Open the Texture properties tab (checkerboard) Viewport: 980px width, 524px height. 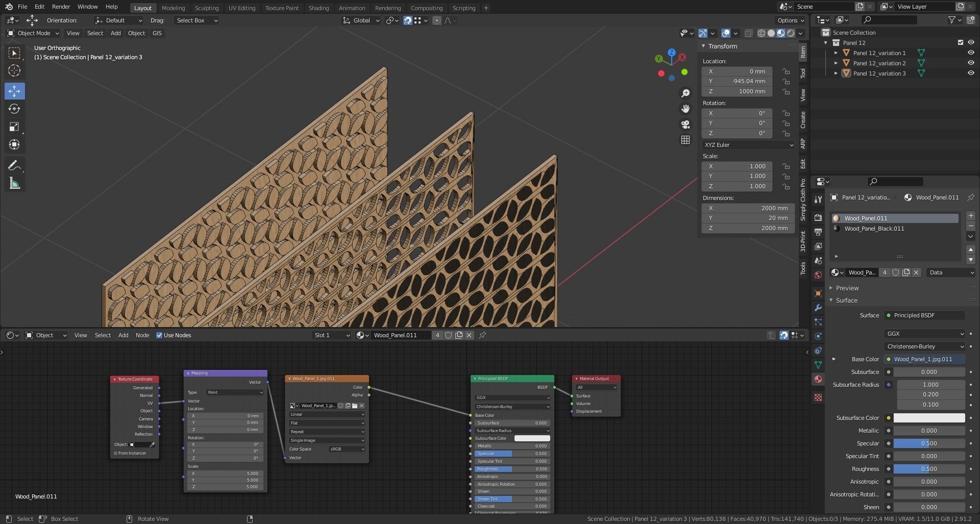tap(818, 397)
